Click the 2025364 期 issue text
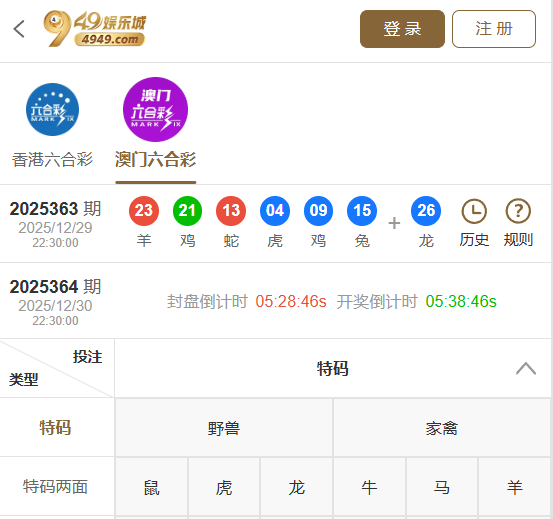The height and width of the screenshot is (519, 553). point(55,287)
